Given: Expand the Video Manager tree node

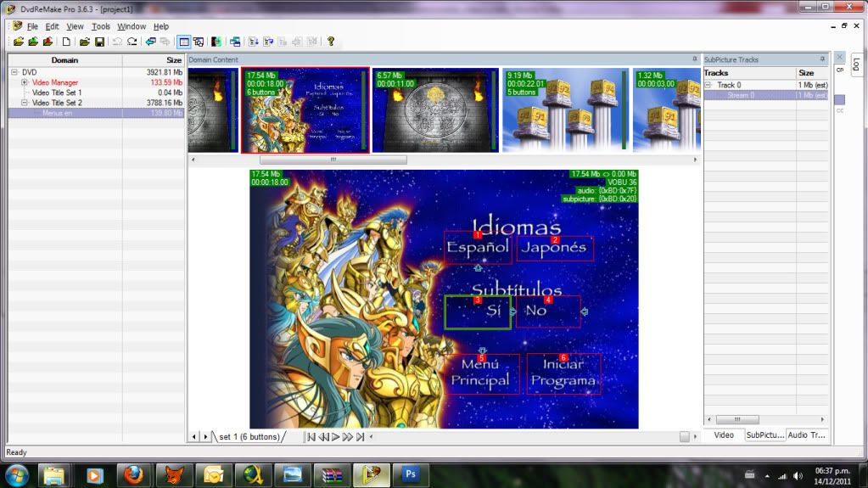Looking at the screenshot, I should (25, 82).
